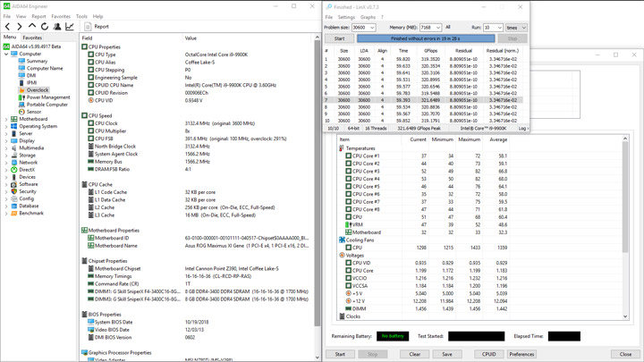Expand the DirectX tree node

[6, 170]
